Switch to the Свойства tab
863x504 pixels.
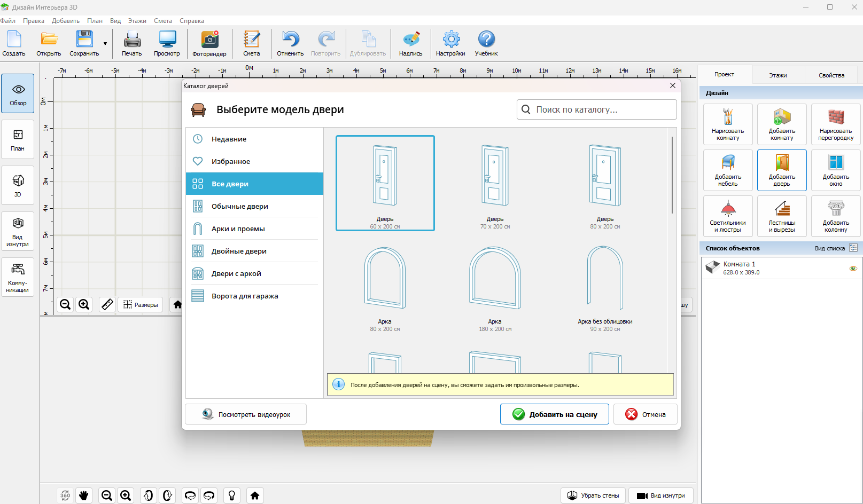coord(831,75)
